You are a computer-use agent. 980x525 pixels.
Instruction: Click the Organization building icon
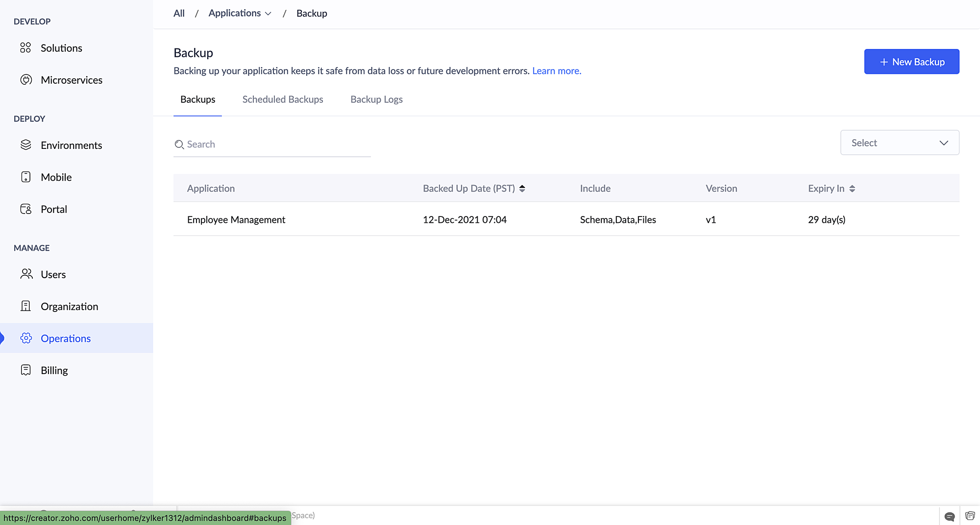[26, 306]
